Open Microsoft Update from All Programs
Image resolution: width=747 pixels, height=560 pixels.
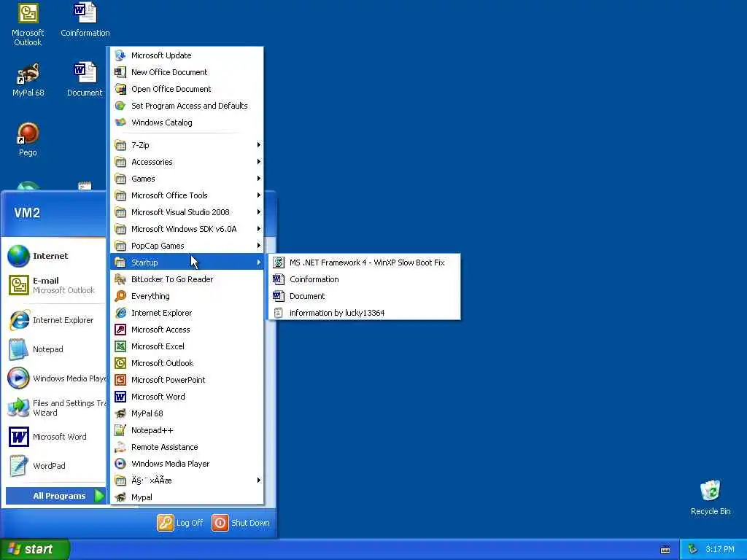[187, 55]
